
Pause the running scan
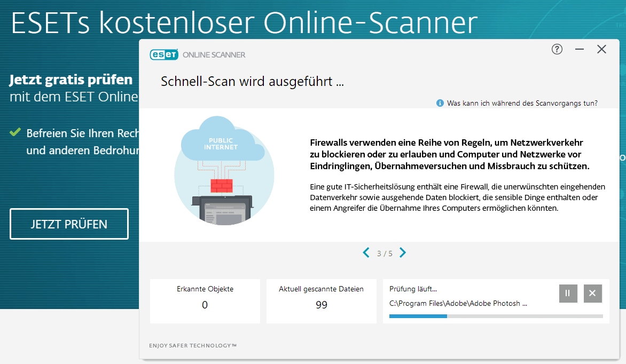click(x=568, y=294)
